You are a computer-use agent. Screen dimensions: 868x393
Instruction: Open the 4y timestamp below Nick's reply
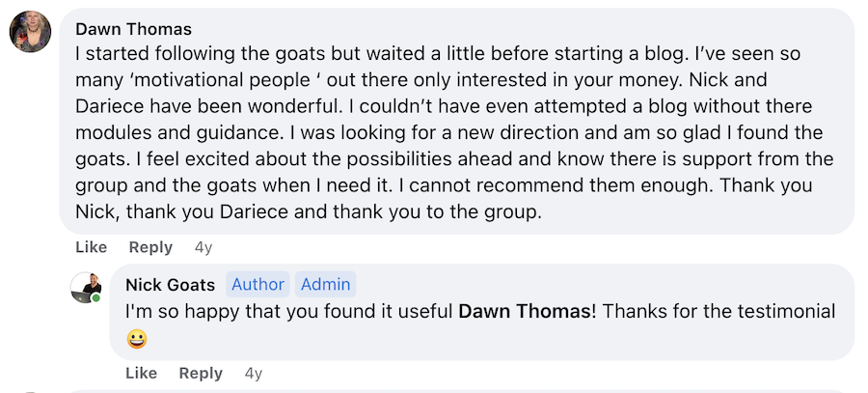click(254, 374)
